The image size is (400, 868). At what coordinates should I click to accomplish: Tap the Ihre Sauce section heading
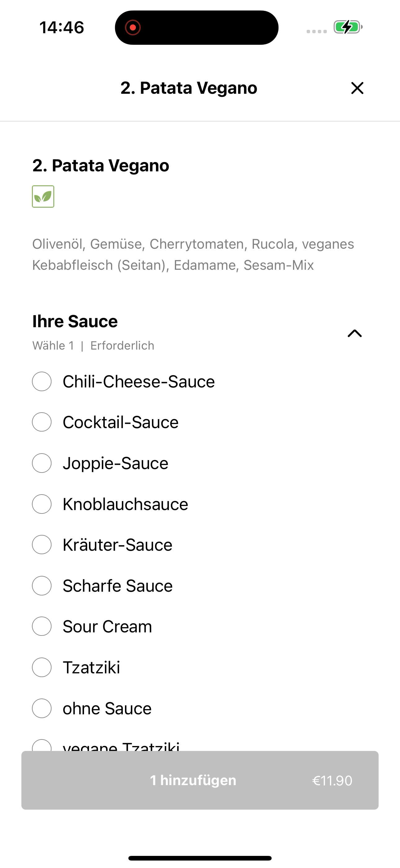(75, 321)
